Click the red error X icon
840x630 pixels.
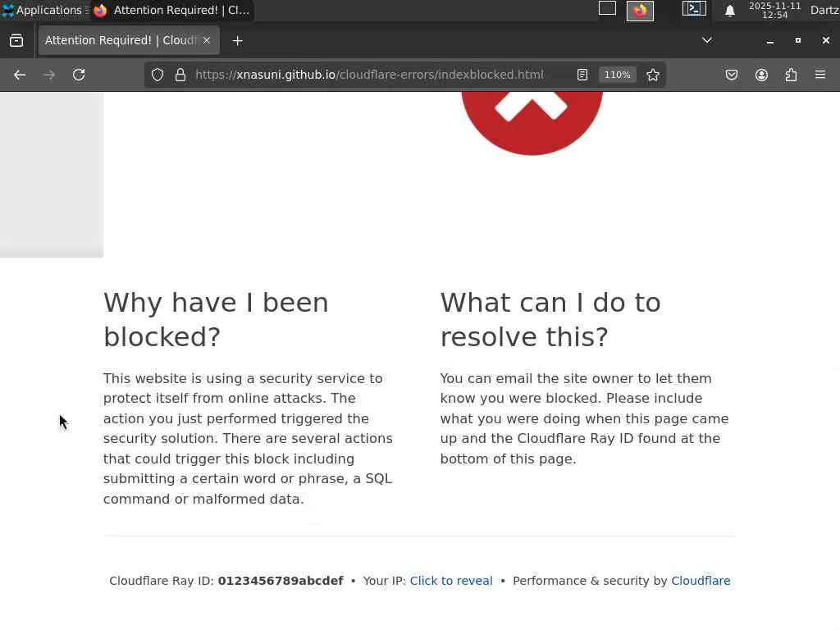coord(532,123)
